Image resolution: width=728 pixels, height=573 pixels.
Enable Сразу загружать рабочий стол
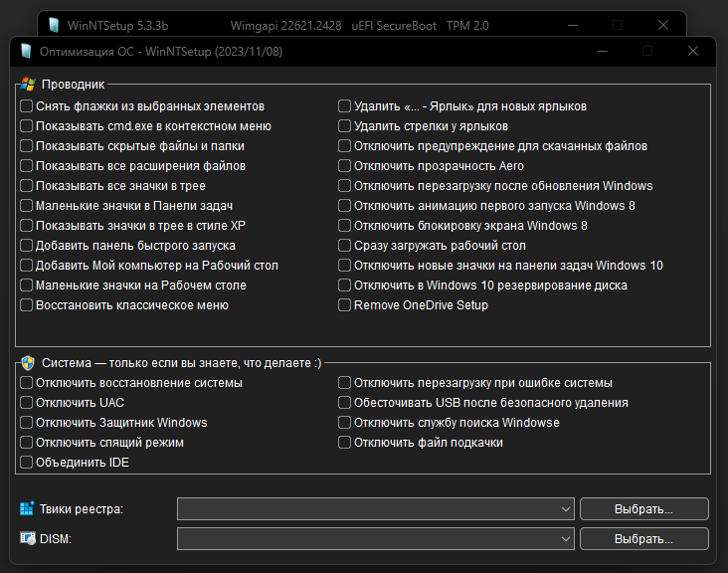(344, 245)
